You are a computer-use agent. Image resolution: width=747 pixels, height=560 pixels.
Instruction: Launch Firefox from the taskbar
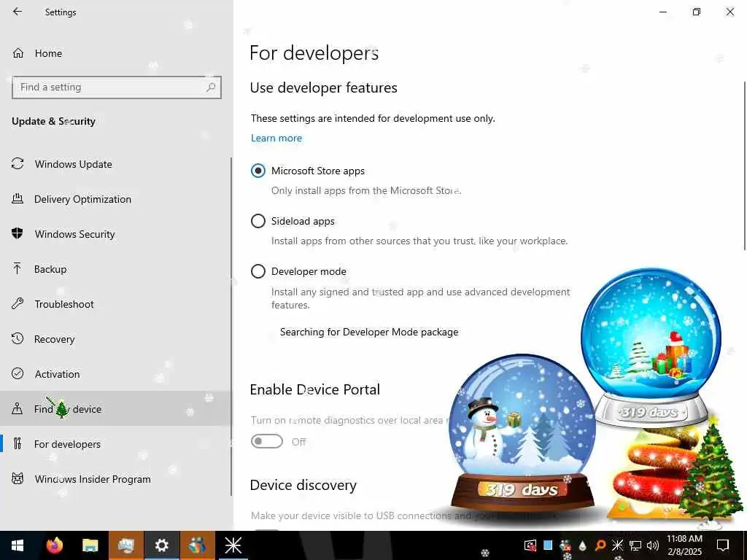point(54,545)
